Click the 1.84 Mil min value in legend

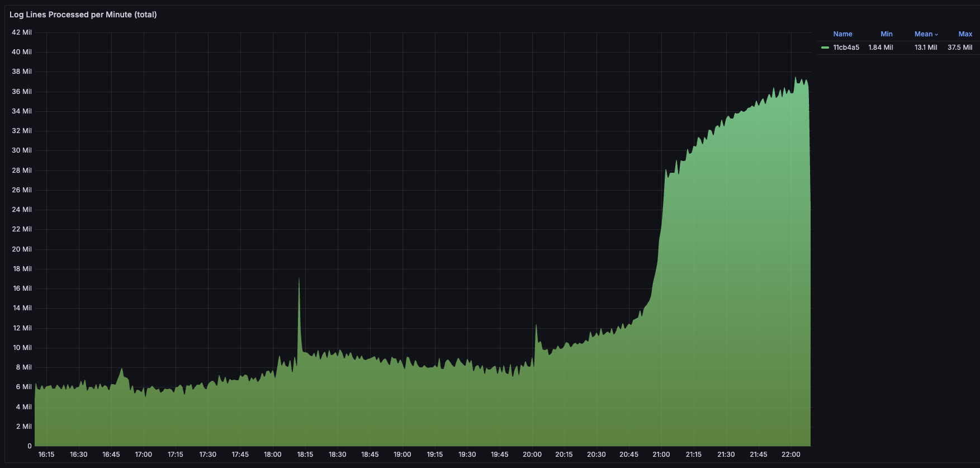880,48
